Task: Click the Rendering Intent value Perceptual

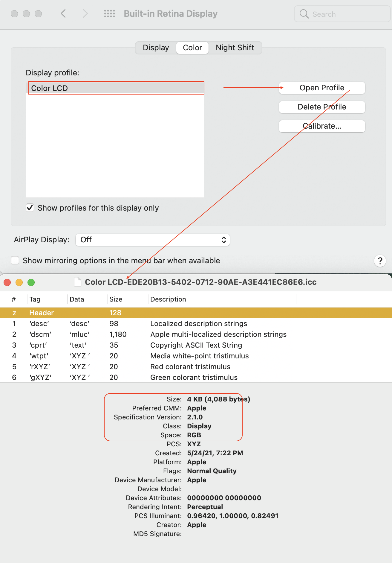Action: click(x=205, y=507)
